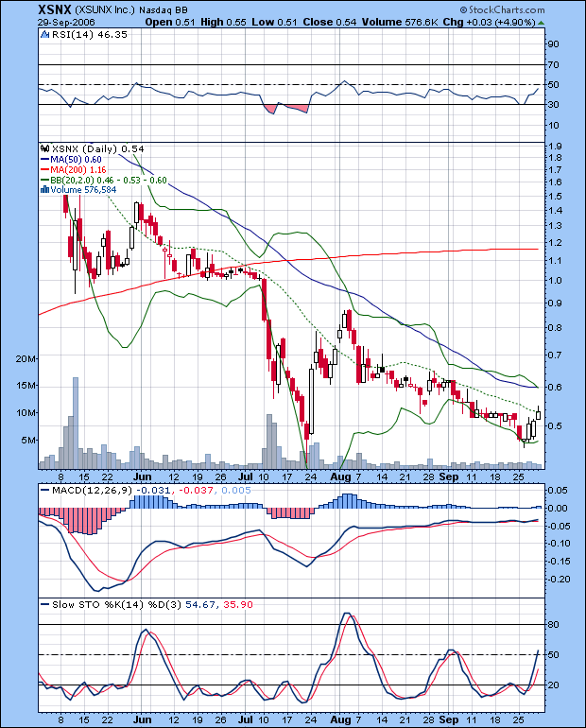
Task: Click the XSNX (Daily) candlestick legend icon
Action: click(43, 148)
